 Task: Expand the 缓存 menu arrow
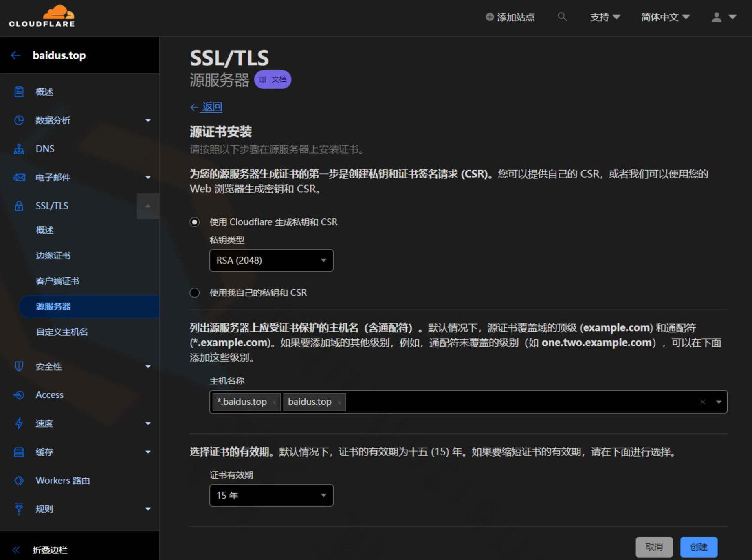pyautogui.click(x=148, y=452)
